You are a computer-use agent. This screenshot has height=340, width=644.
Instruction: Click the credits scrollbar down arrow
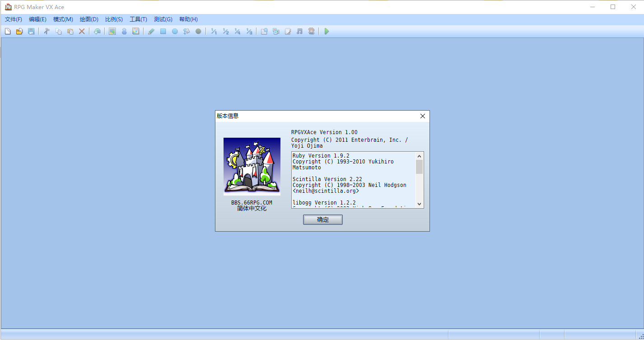(420, 204)
